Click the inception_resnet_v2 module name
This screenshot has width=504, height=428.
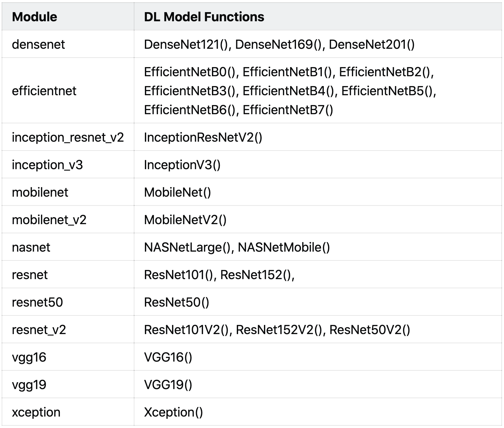[x=68, y=137]
